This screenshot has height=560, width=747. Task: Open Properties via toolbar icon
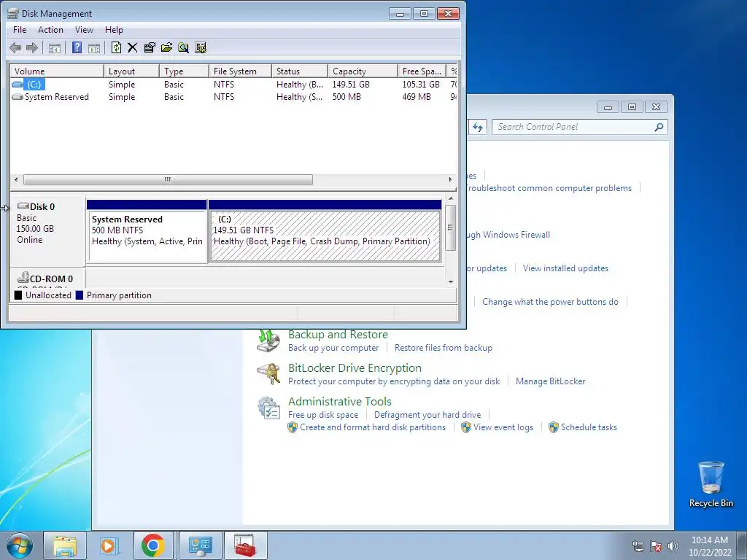click(x=150, y=47)
